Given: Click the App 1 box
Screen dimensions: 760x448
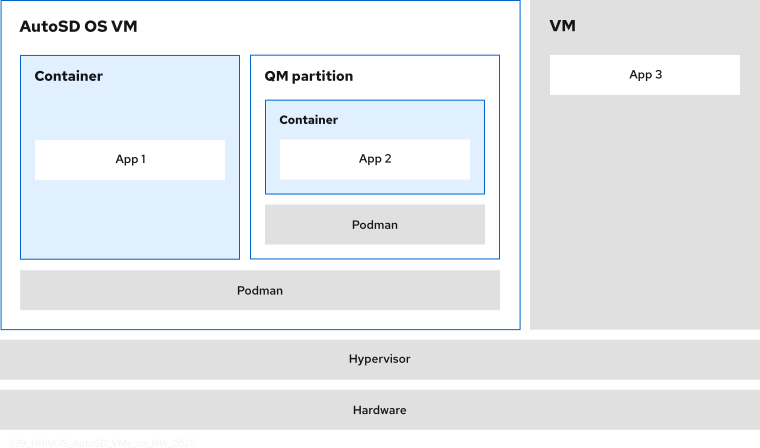Looking at the screenshot, I should tap(130, 160).
